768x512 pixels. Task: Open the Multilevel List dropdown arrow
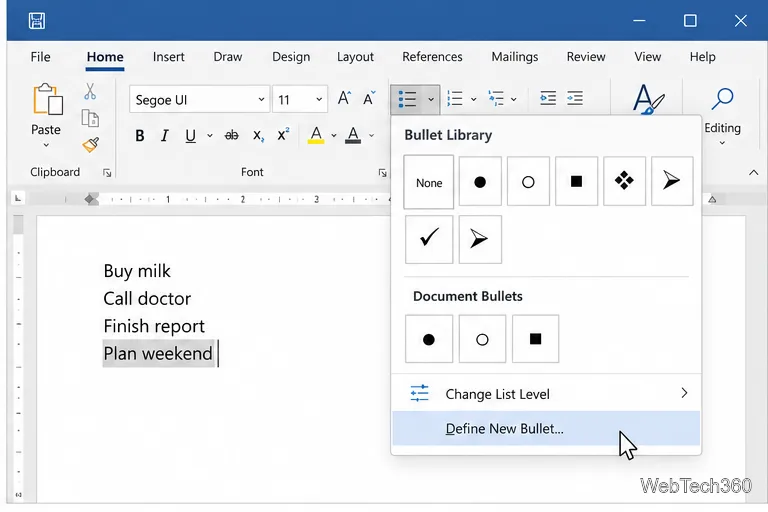point(513,99)
